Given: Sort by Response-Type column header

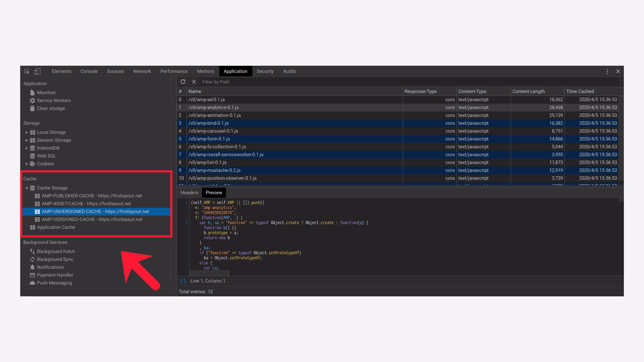Looking at the screenshot, I should point(430,92).
